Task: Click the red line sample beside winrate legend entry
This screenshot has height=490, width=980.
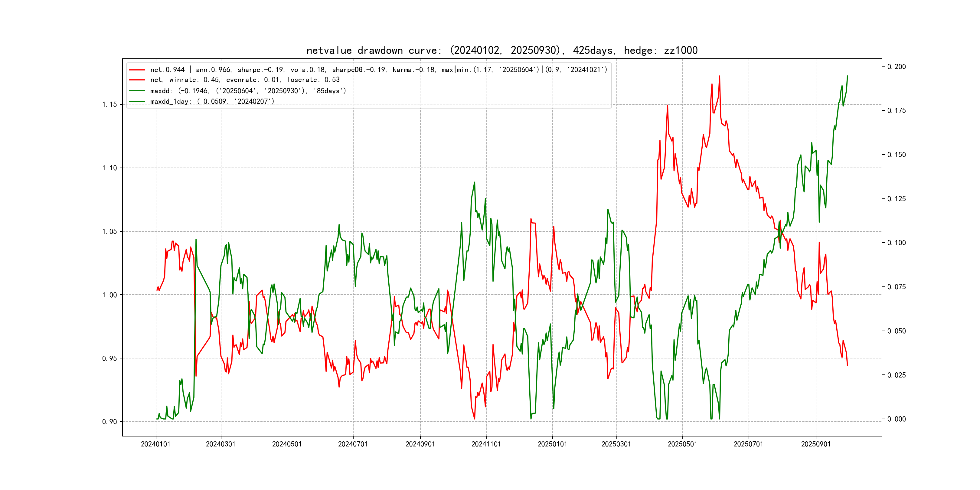Action: [x=137, y=80]
